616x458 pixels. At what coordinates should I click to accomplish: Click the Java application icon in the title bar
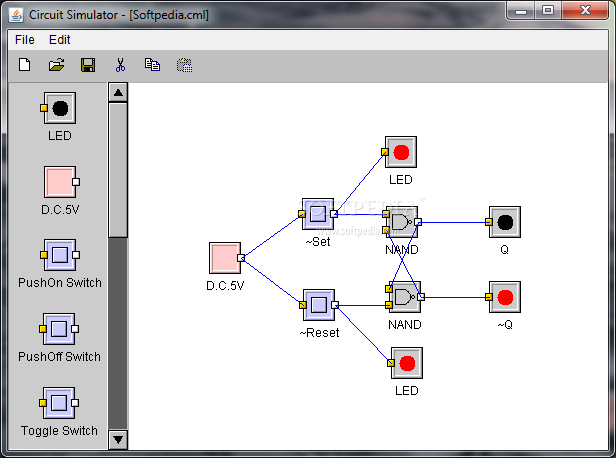pos(16,15)
